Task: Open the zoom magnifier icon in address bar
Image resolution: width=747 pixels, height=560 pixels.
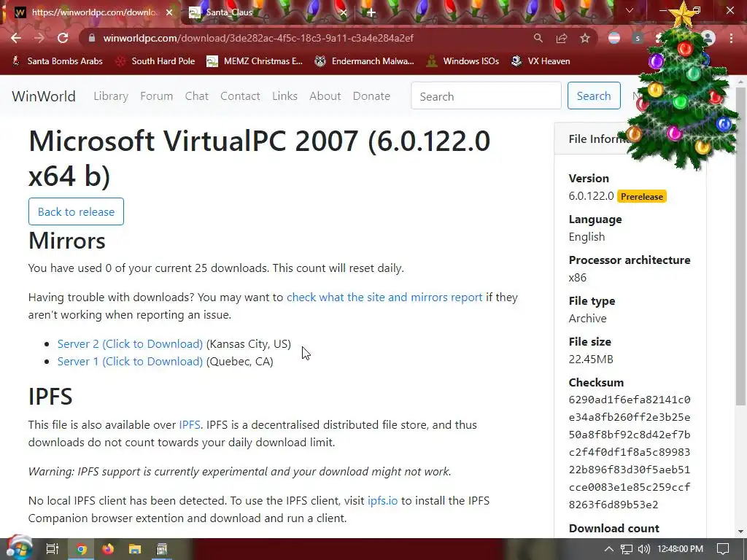Action: coord(538,38)
